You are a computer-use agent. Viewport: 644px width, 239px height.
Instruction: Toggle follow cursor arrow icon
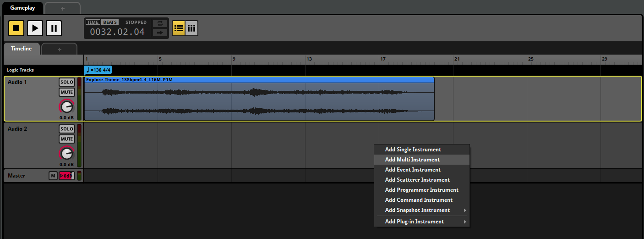160,33
